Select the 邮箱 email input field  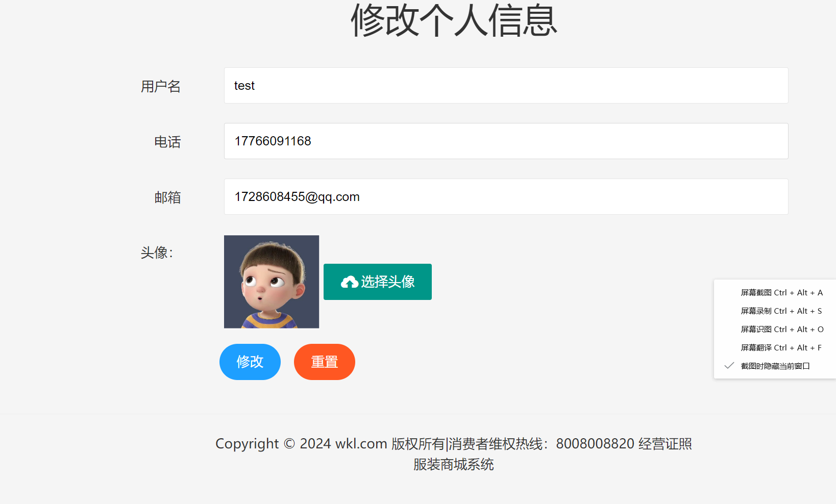point(505,197)
